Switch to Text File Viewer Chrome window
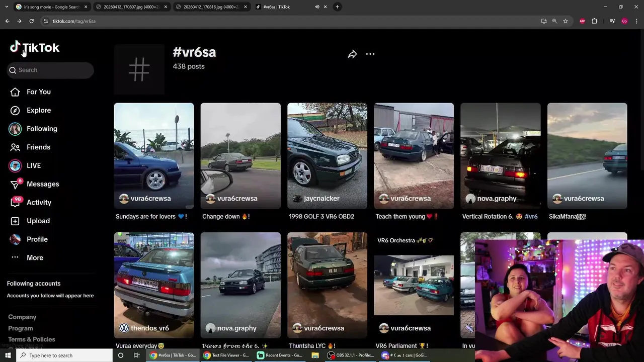Viewport: 644px width, 362px height. click(226, 355)
